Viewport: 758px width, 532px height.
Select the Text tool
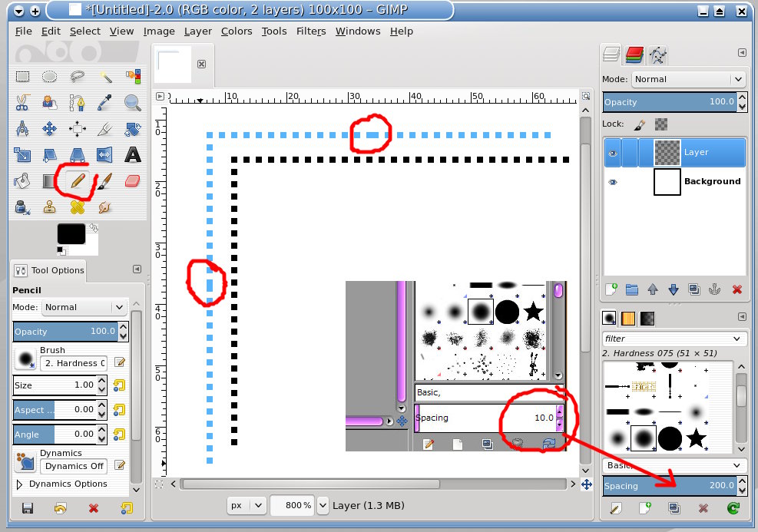[132, 154]
